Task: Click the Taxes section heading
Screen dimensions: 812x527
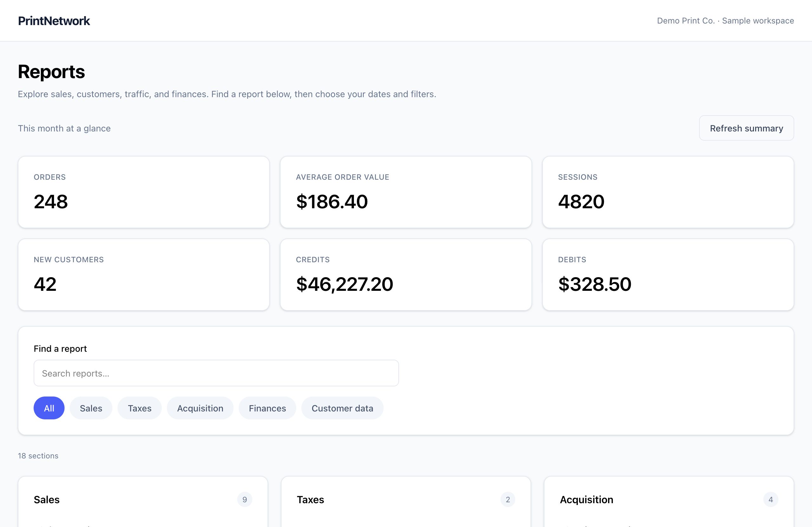Action: click(311, 499)
